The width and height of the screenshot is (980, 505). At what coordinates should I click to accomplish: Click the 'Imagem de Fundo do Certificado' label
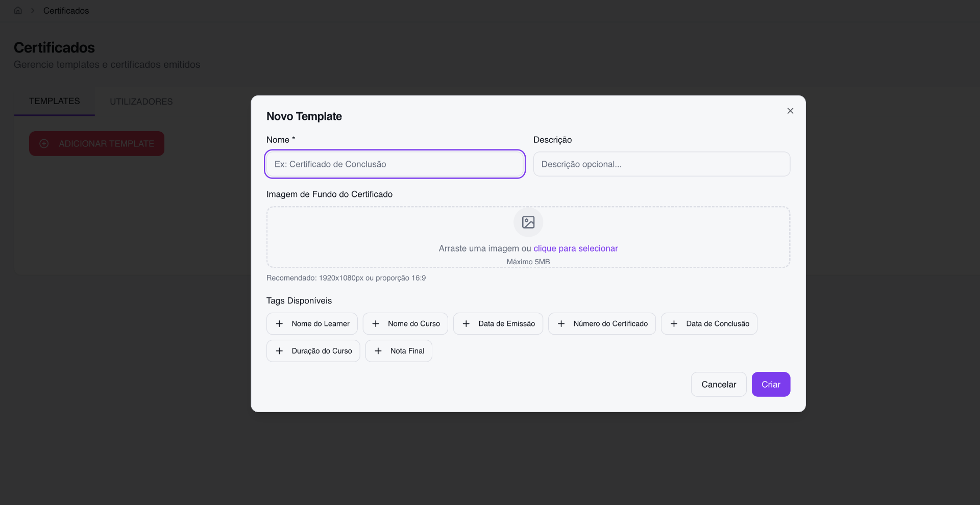click(329, 194)
